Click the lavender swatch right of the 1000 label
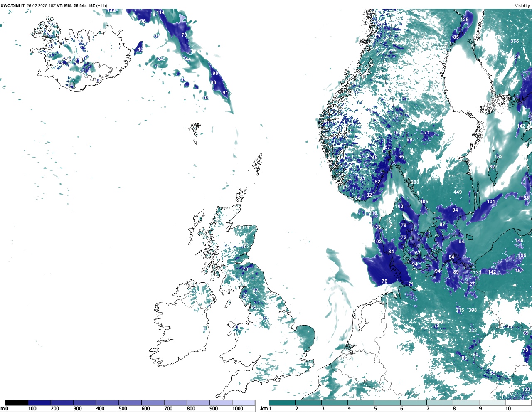Viewport: 532px width, 412px height. pos(244,402)
